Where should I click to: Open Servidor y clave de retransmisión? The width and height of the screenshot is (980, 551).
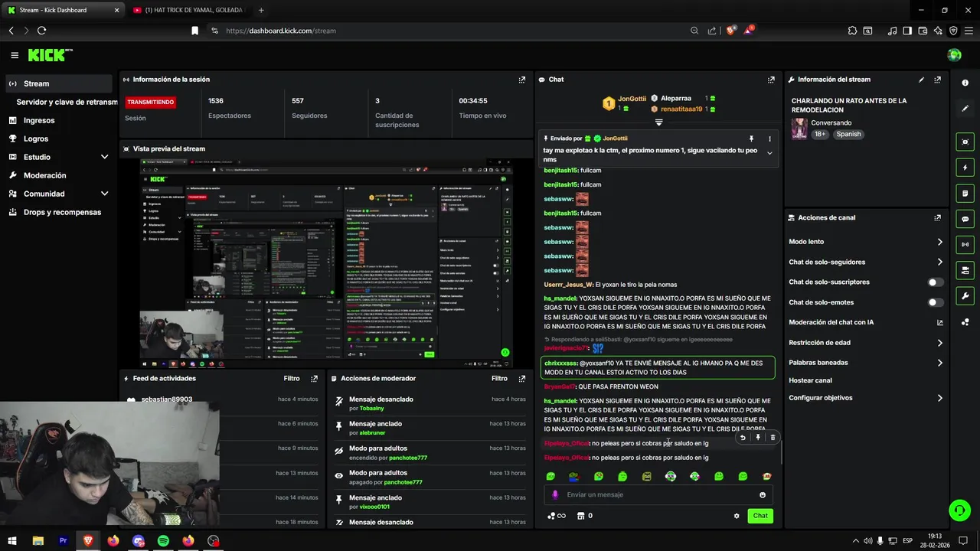[67, 102]
